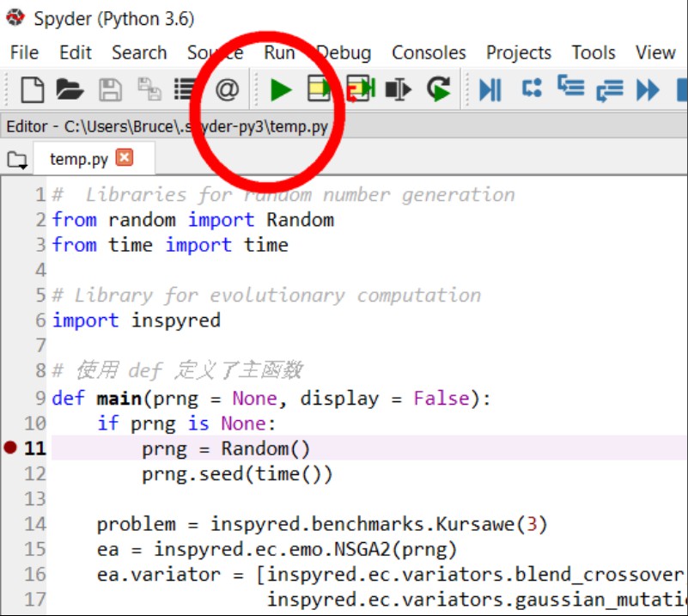The width and height of the screenshot is (688, 616).
Task: Step into function debug icon
Action: pyautogui.click(x=571, y=86)
